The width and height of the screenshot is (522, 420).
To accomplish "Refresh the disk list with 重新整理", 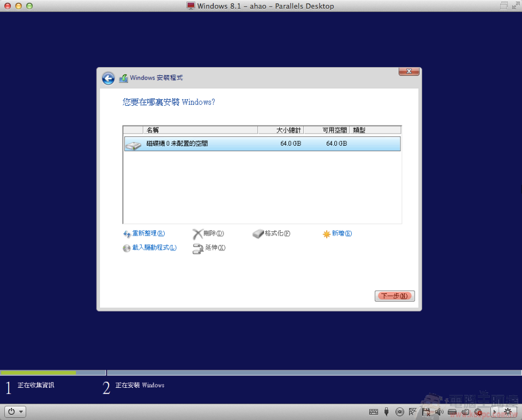I will (x=148, y=233).
